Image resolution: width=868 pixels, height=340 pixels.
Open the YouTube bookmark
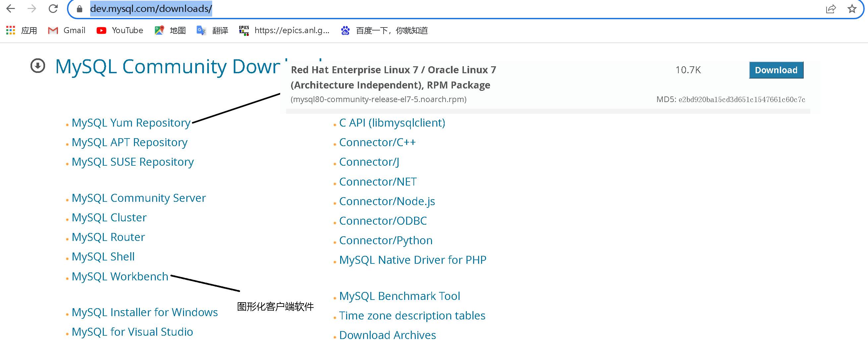pyautogui.click(x=126, y=30)
